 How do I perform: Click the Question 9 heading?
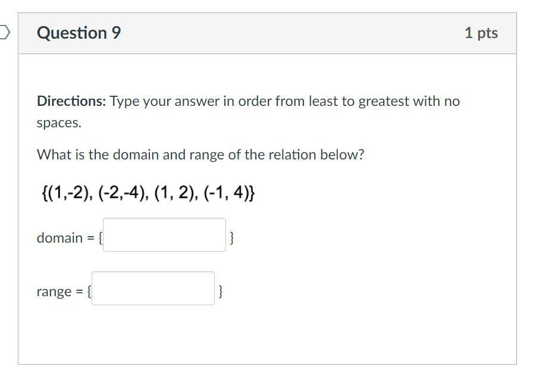click(79, 33)
